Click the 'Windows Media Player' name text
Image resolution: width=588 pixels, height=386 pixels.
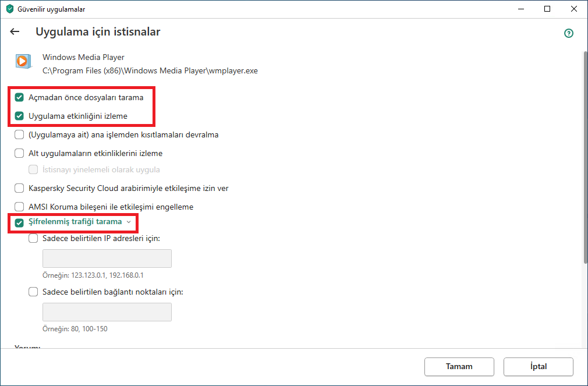pos(83,57)
